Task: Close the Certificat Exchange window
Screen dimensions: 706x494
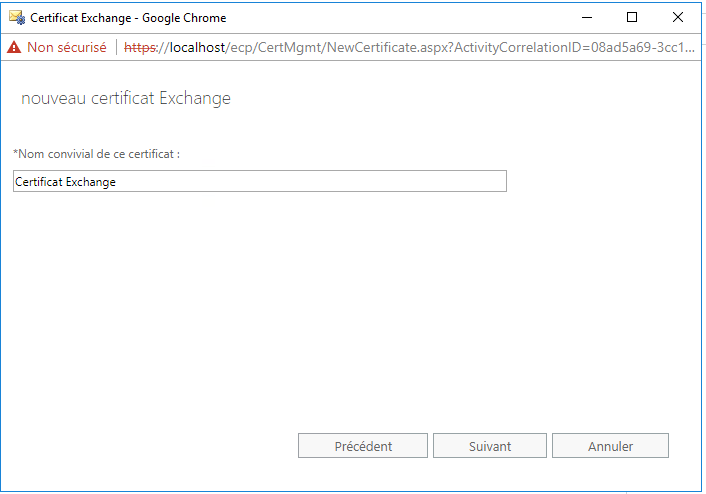Action: [x=678, y=17]
